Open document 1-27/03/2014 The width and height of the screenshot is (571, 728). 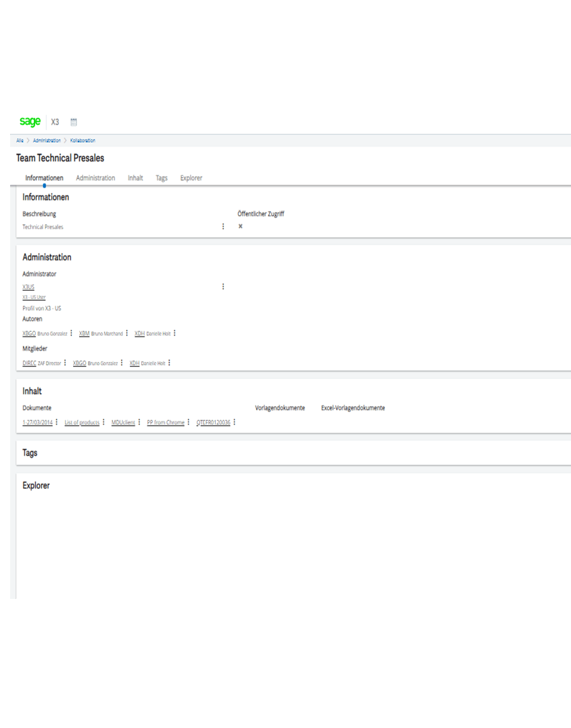pos(37,422)
